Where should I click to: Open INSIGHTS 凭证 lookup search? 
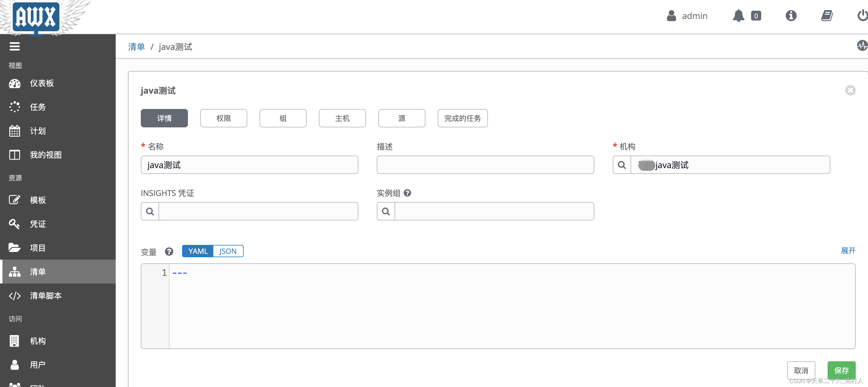(150, 211)
